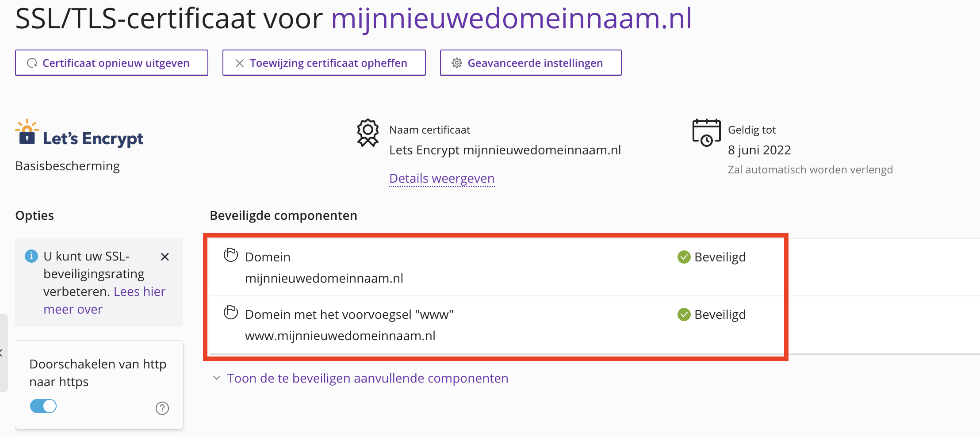Expand the collapsed left sidebar handle
This screenshot has height=437, width=980.
[x=3, y=353]
